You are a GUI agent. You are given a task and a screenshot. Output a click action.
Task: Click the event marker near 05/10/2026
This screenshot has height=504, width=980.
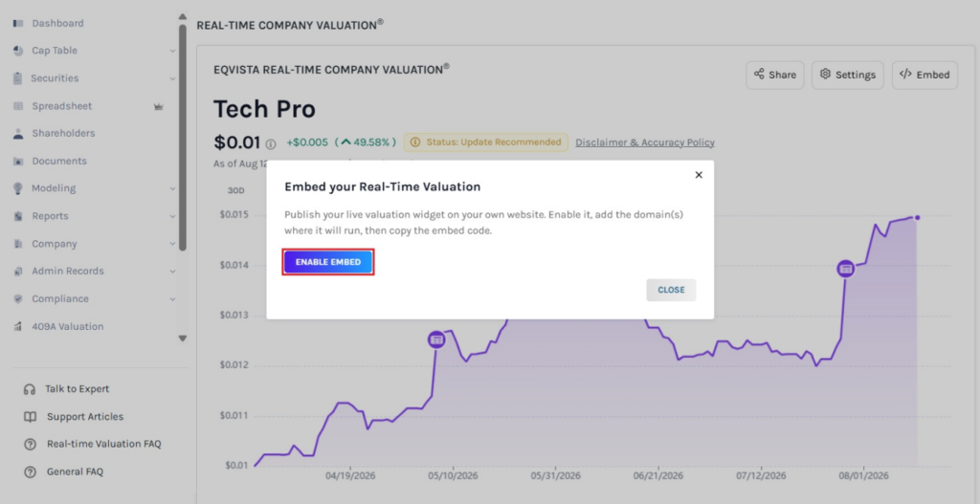(x=436, y=340)
